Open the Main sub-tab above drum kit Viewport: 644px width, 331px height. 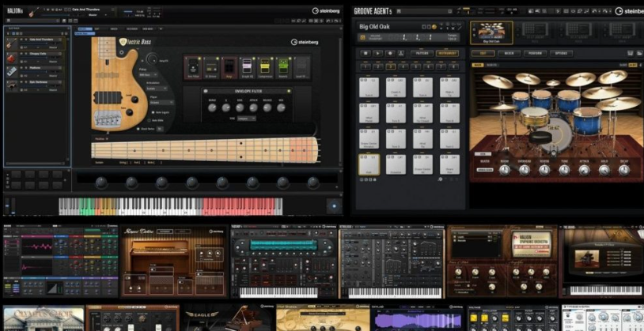(477, 65)
